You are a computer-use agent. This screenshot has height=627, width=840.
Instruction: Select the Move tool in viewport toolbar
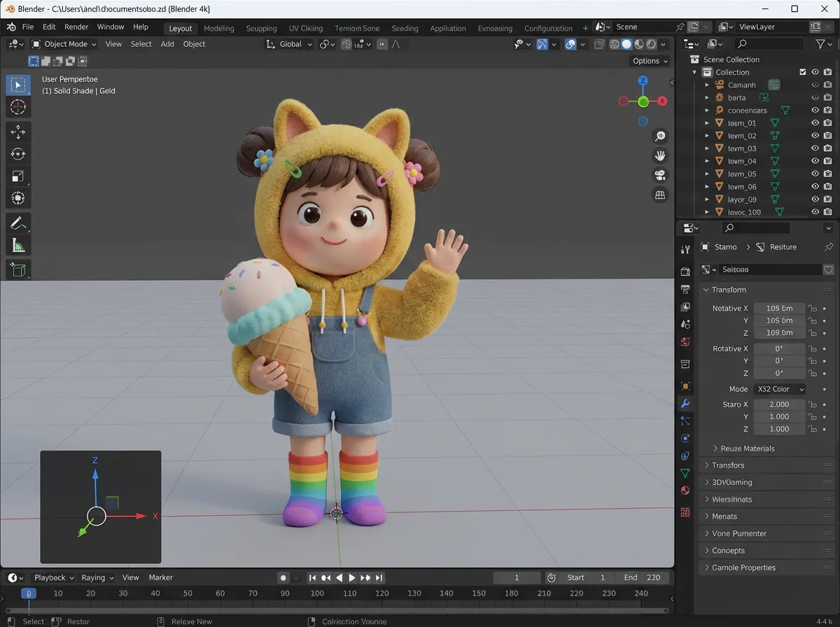pyautogui.click(x=18, y=132)
